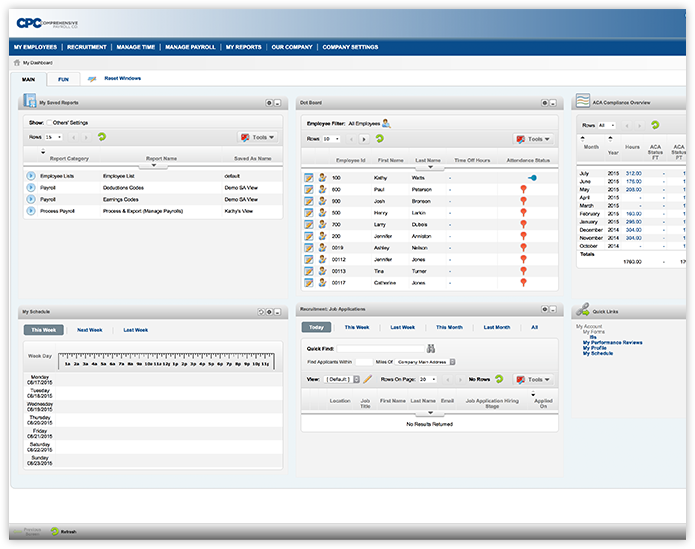This screenshot has height=549, width=695.
Task: Refresh the My Saved Reports list
Action: (x=102, y=137)
